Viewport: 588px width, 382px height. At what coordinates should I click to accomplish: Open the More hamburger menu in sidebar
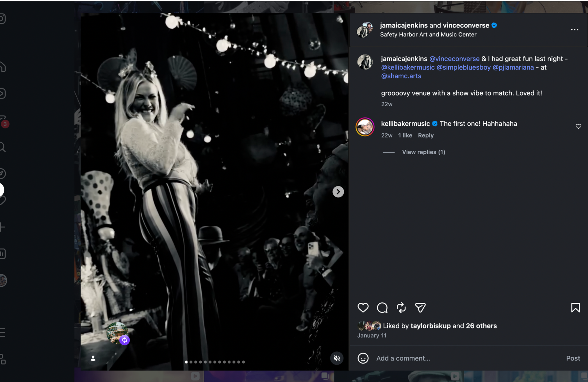[x=2, y=332]
